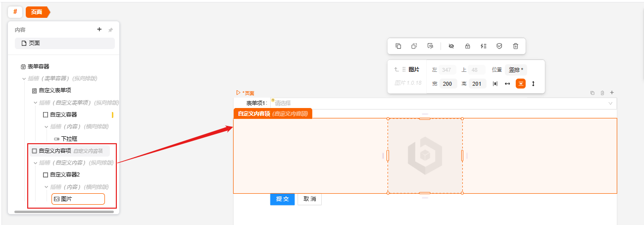This screenshot has height=225, width=644.
Task: Click the lightning list icon in toolbar
Action: (x=484, y=46)
